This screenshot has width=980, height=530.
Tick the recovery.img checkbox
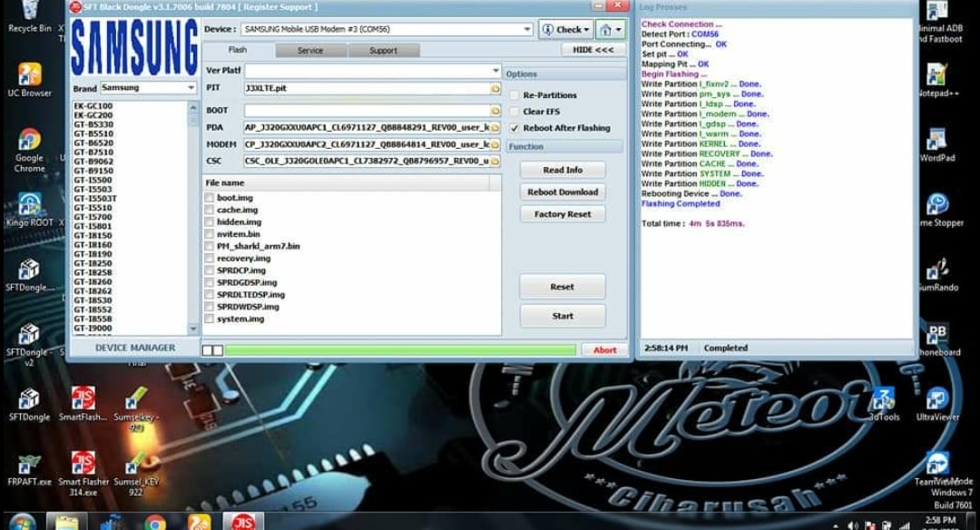[x=210, y=258]
